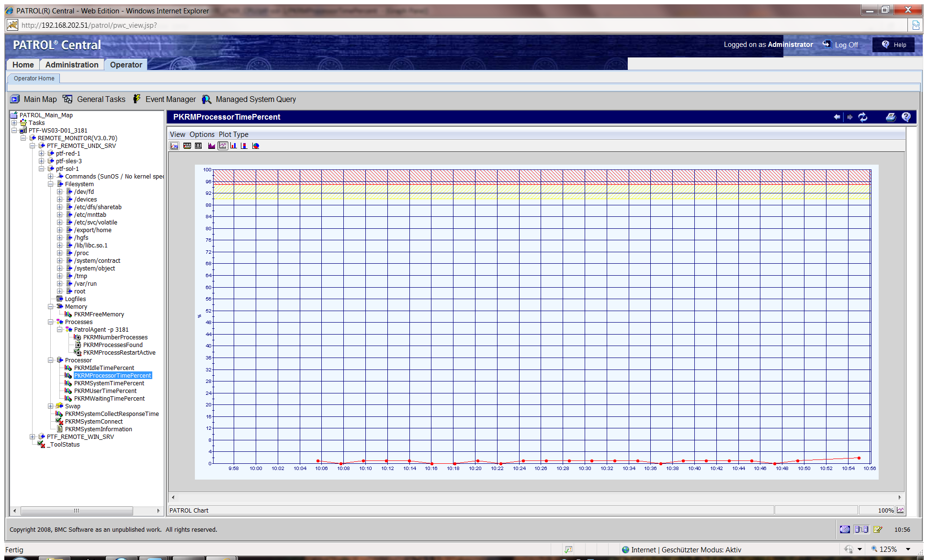Open the Main Map link
Image resolution: width=928 pixels, height=560 pixels.
[x=40, y=99]
